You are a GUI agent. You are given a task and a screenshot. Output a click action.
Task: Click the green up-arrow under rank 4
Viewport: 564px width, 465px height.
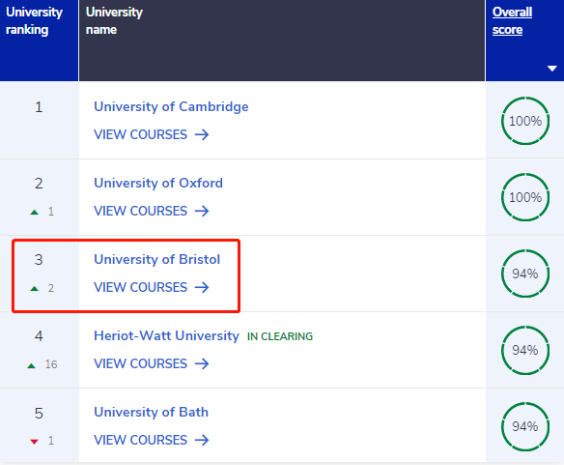click(31, 366)
